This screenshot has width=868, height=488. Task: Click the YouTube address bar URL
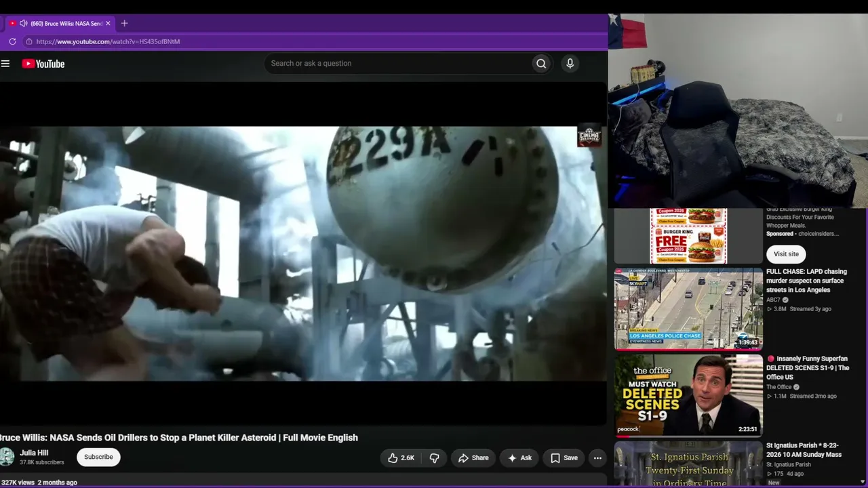(x=108, y=41)
